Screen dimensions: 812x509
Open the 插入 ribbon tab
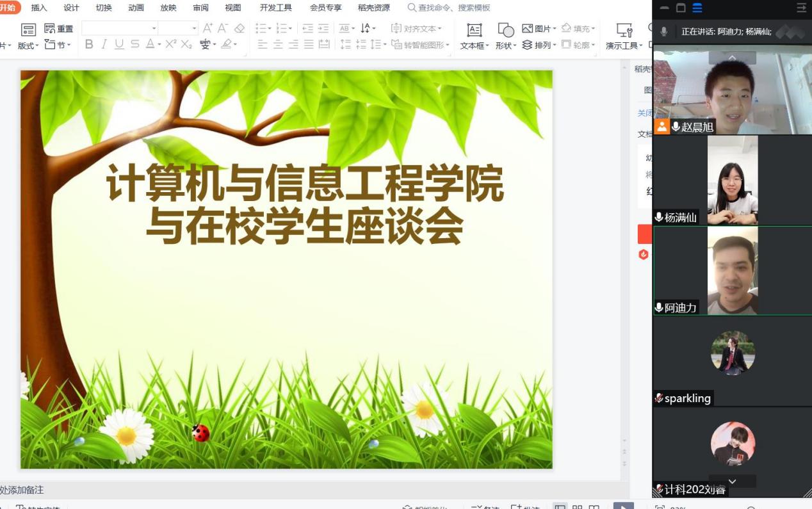pyautogui.click(x=39, y=8)
